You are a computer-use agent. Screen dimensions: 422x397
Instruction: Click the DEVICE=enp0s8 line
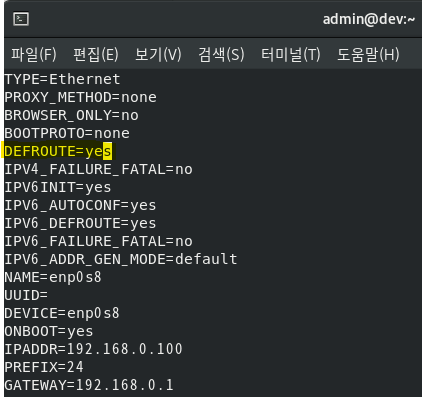(x=62, y=313)
